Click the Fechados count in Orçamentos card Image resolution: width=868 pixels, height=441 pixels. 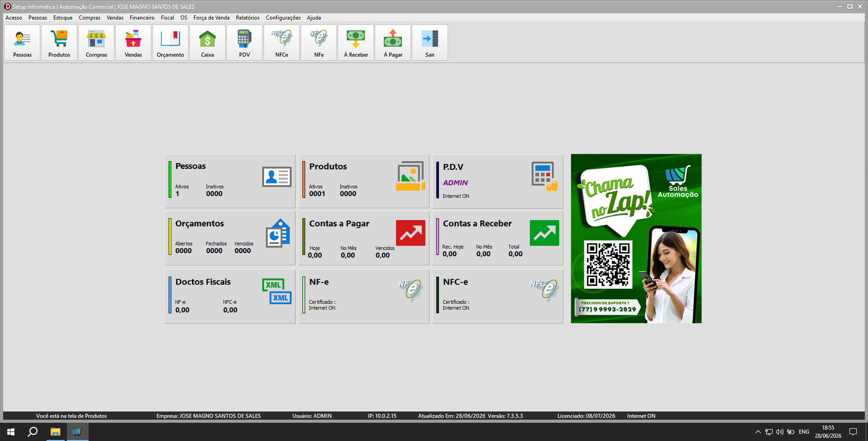[214, 251]
